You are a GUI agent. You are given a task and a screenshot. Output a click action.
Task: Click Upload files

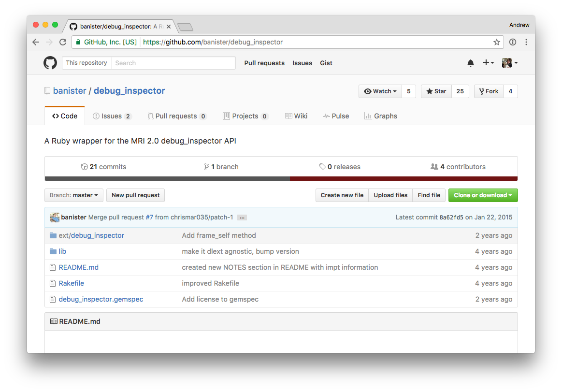[x=390, y=195]
